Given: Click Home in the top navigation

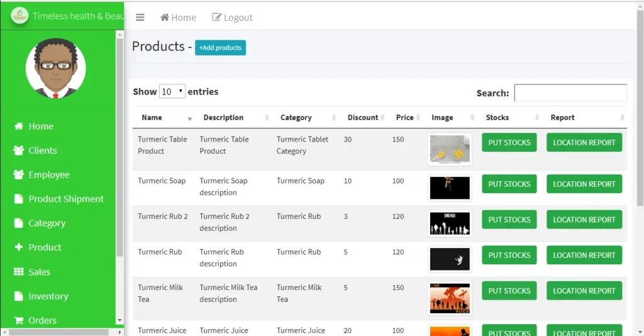Looking at the screenshot, I should (x=178, y=18).
